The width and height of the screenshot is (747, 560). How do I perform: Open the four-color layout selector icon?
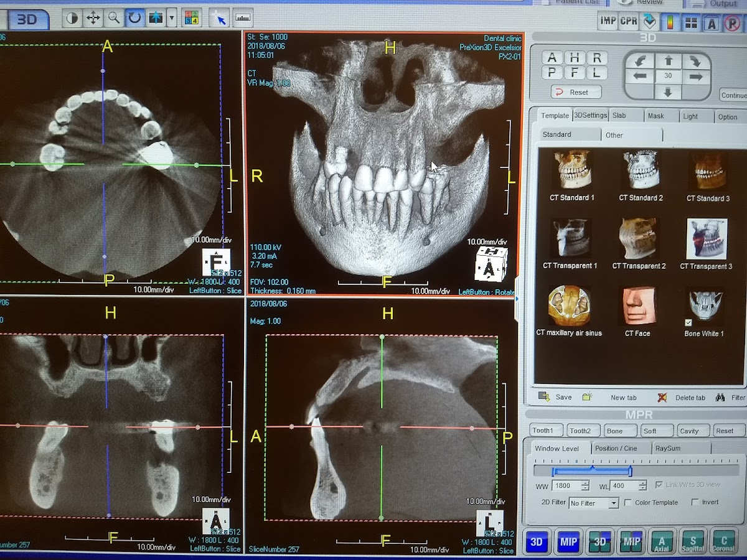point(191,18)
